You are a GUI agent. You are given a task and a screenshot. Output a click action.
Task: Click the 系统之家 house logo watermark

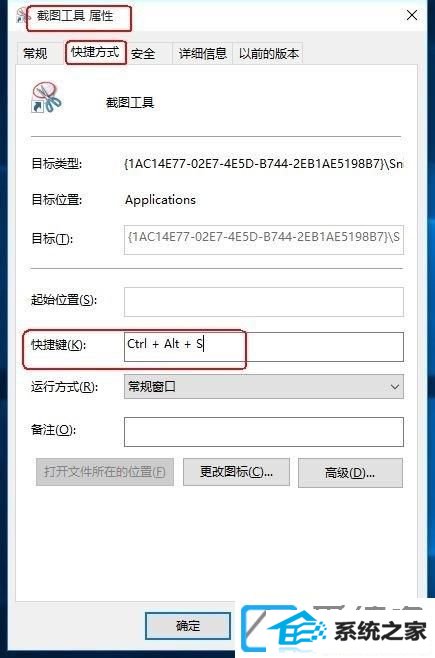336,629
